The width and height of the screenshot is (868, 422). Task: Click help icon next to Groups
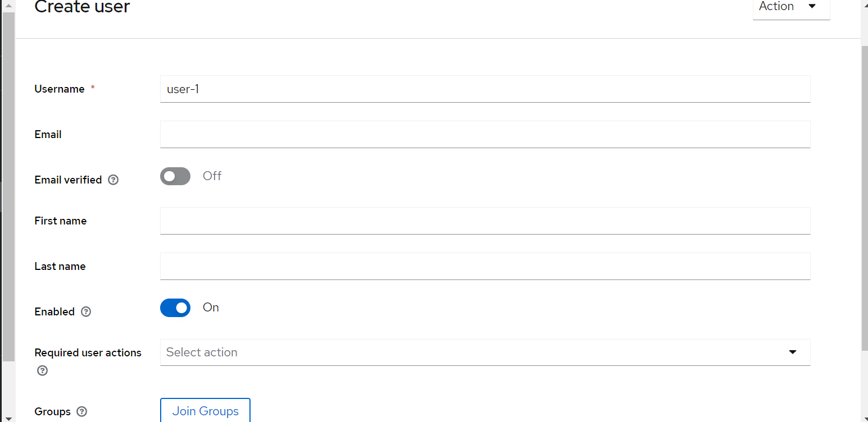(82, 412)
